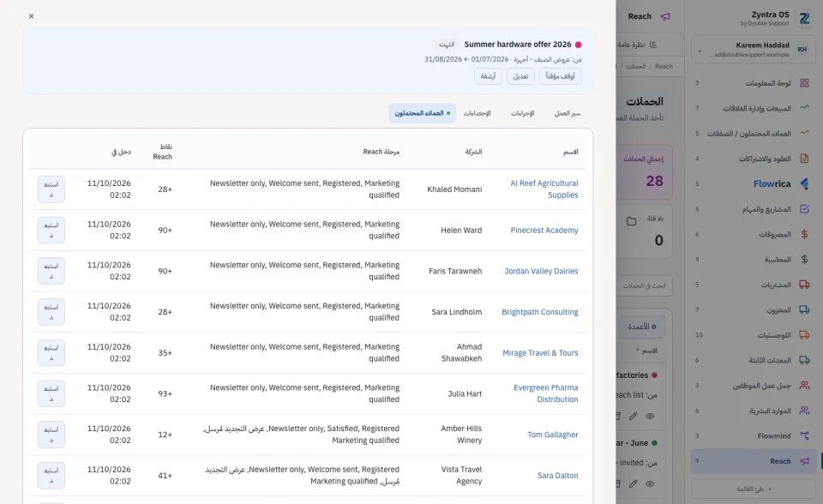Viewport: 823px width, 504px height.
Task: Open المصروفات expenses in the sidebar
Action: [754, 234]
